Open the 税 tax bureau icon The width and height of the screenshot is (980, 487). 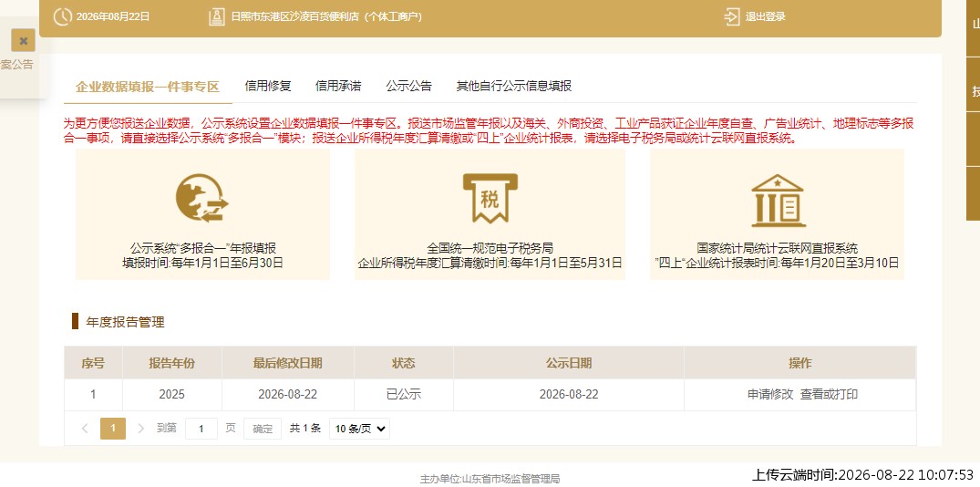[x=490, y=198]
